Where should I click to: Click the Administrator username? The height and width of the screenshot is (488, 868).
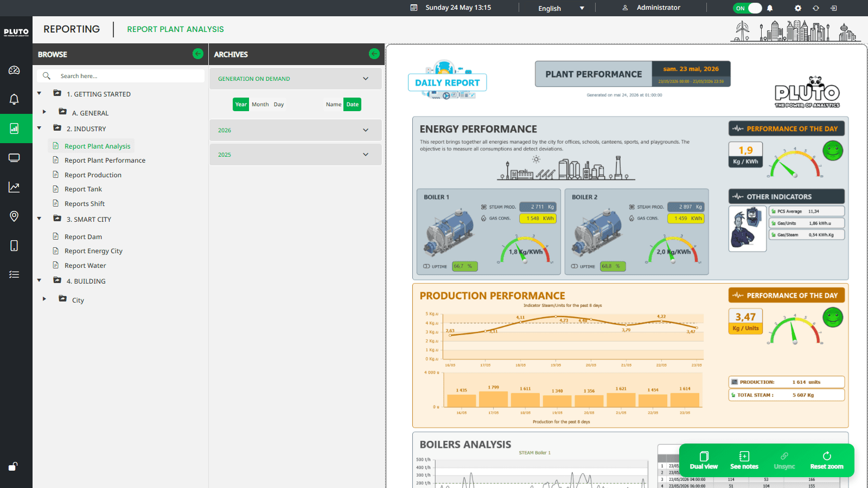pos(658,8)
